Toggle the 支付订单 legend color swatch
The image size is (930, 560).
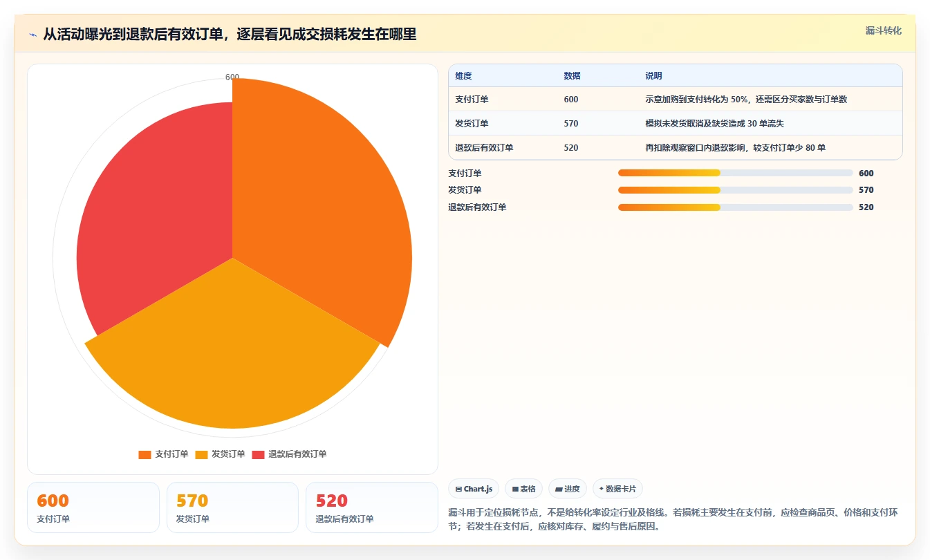point(145,454)
